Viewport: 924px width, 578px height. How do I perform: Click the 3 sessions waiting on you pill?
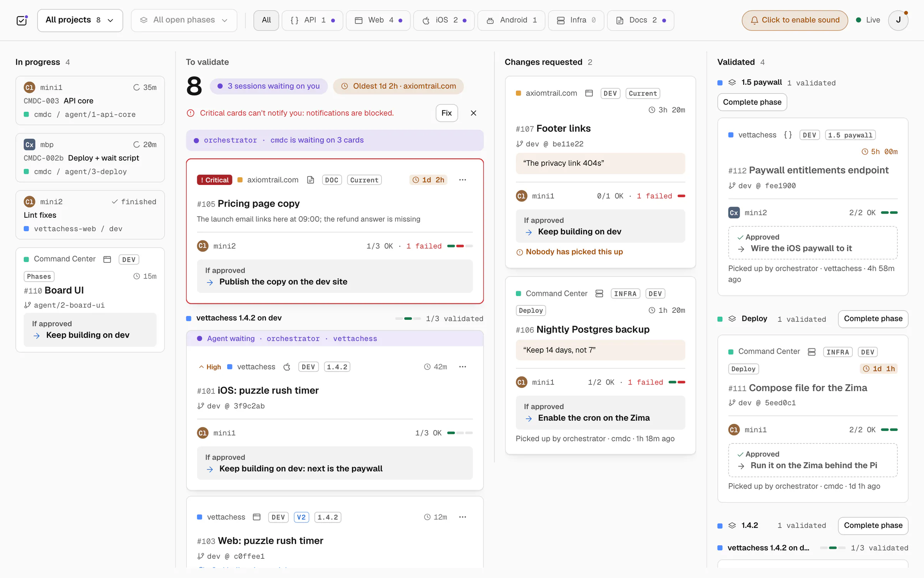tap(269, 86)
